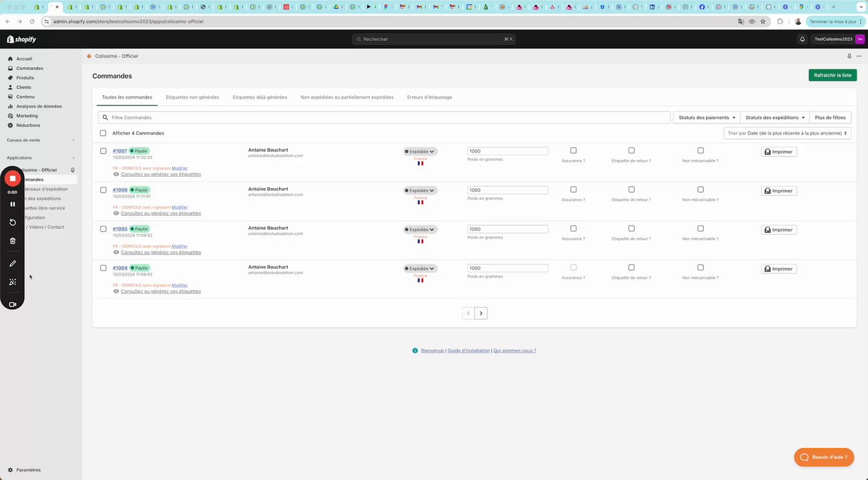The image size is (868, 480).
Task: Open Contenu in the sidebar
Action: pos(25,97)
